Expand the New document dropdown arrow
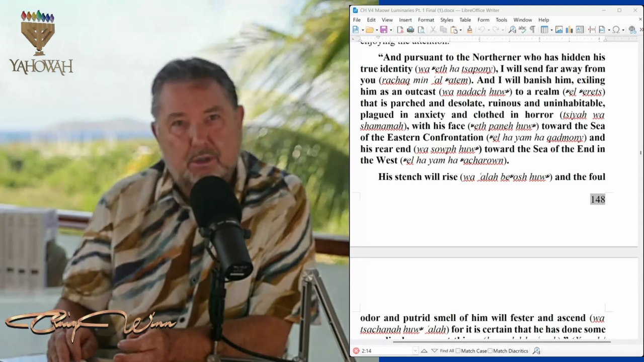Viewport: 644px width, 362px height. tap(362, 30)
